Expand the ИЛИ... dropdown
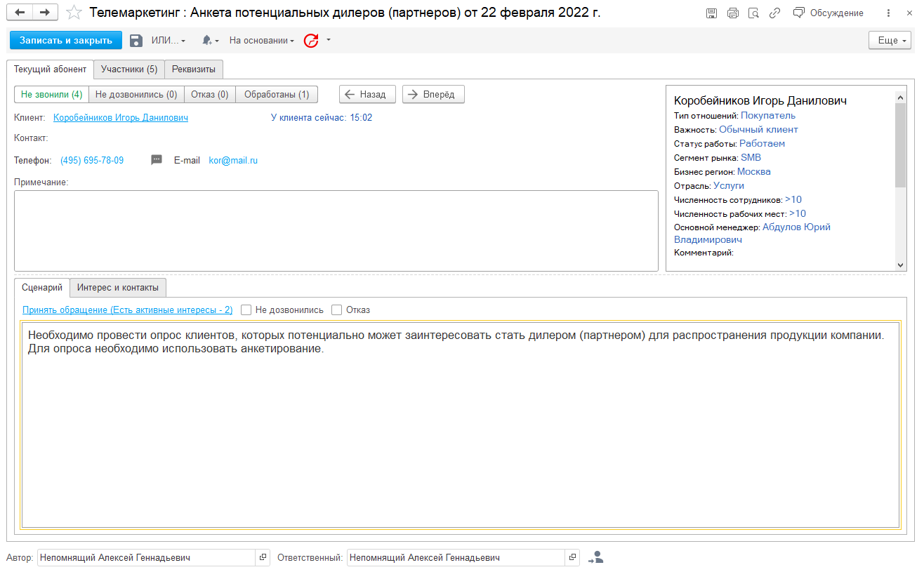This screenshot has height=572, width=924. 169,41
